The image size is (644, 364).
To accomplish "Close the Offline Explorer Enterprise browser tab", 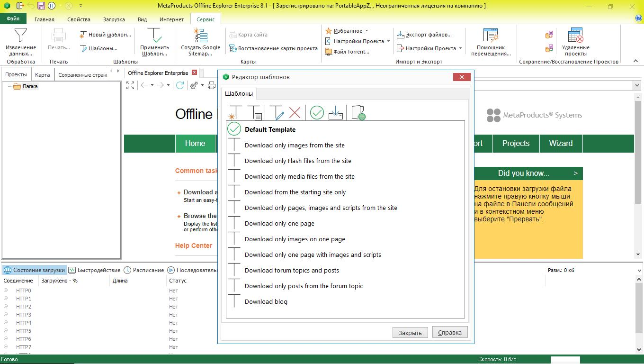I will click(194, 73).
